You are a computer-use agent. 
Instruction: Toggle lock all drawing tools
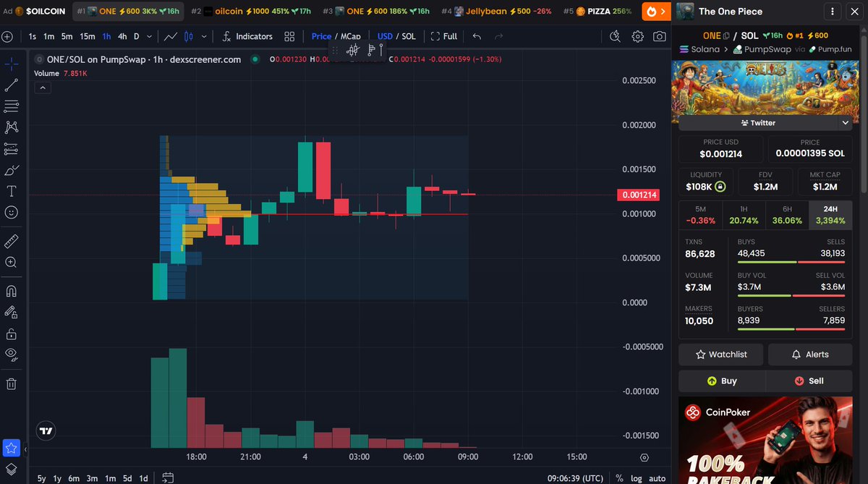tap(12, 334)
